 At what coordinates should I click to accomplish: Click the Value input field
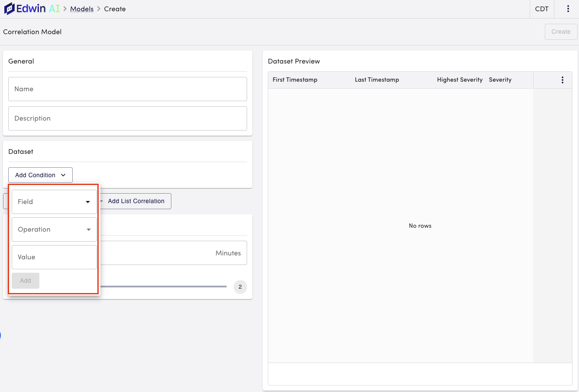point(54,257)
